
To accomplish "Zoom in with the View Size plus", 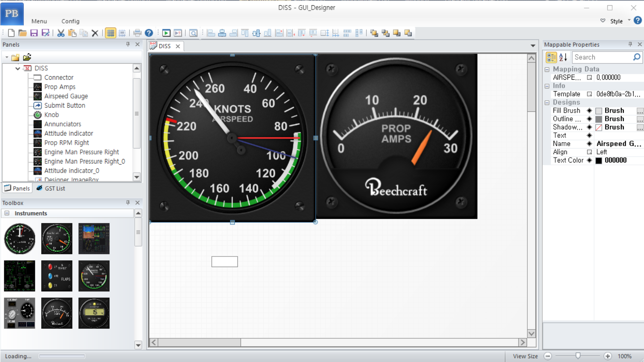I will click(608, 356).
